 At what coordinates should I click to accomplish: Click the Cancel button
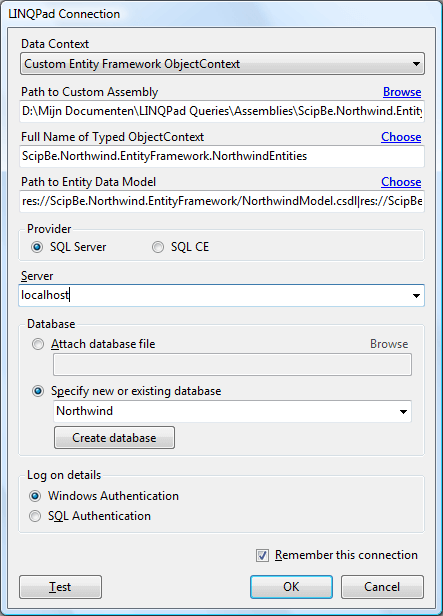pyautogui.click(x=382, y=587)
